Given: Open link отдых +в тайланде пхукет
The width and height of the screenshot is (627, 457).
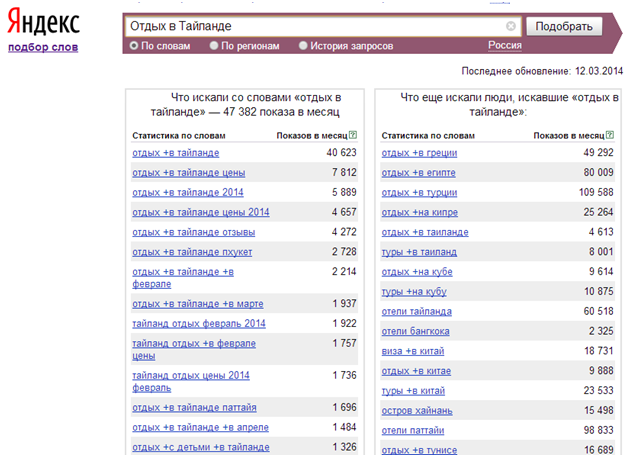Looking at the screenshot, I should (192, 252).
